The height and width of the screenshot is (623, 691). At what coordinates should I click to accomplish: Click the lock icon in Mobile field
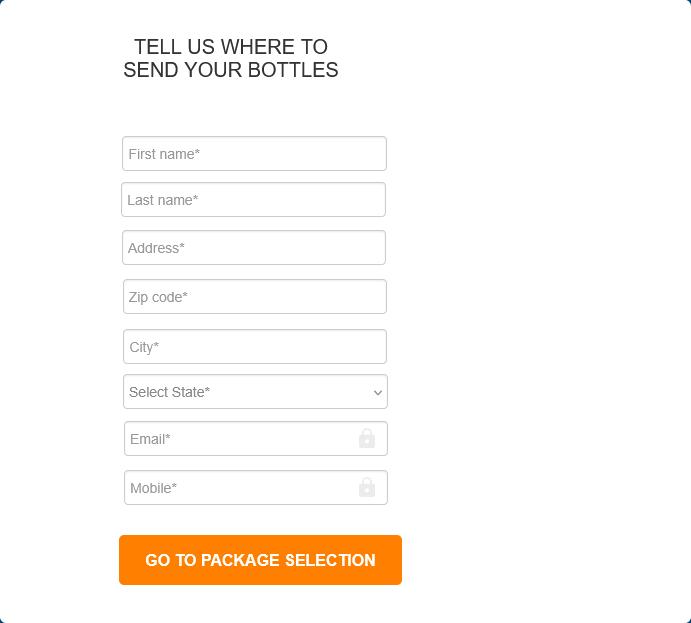point(367,487)
